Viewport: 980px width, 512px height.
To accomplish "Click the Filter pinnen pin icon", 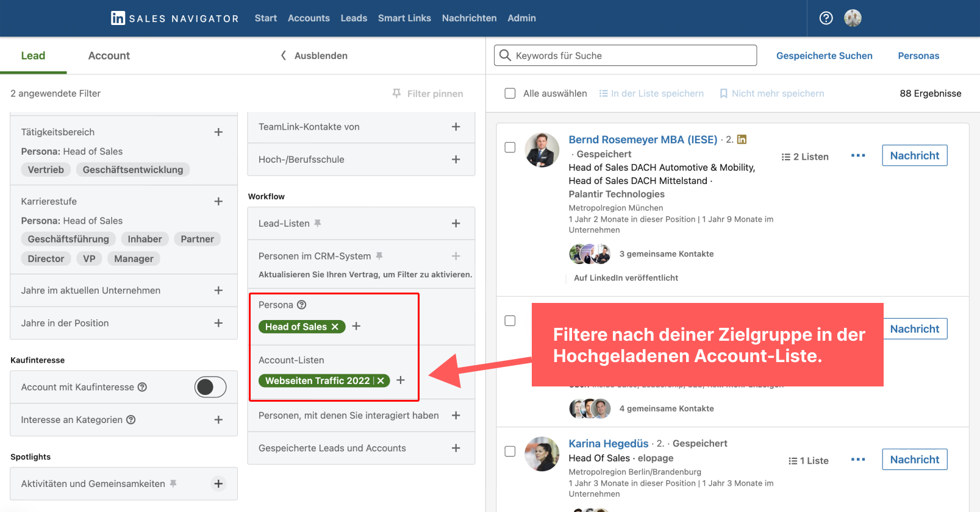I will pyautogui.click(x=396, y=93).
